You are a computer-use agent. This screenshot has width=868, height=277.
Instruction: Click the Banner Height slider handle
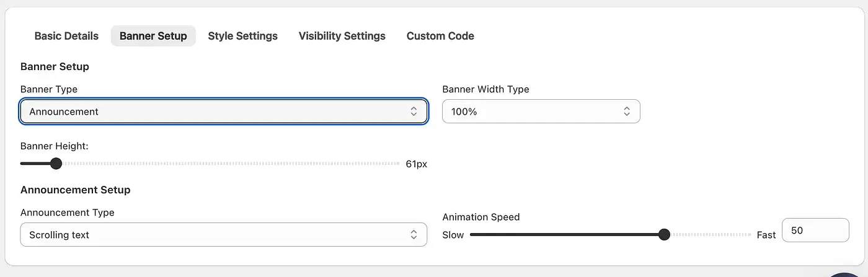56,164
